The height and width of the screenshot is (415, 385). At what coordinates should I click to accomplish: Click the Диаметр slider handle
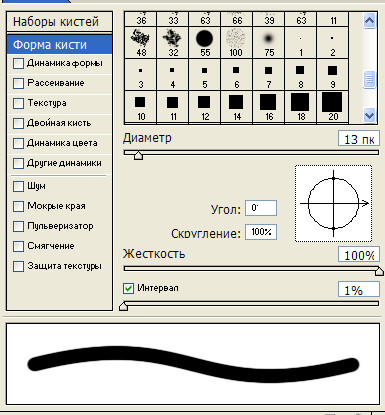click(x=138, y=155)
